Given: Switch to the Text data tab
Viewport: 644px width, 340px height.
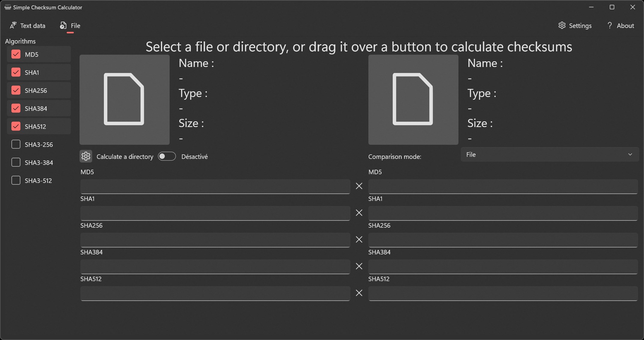Looking at the screenshot, I should tap(28, 26).
